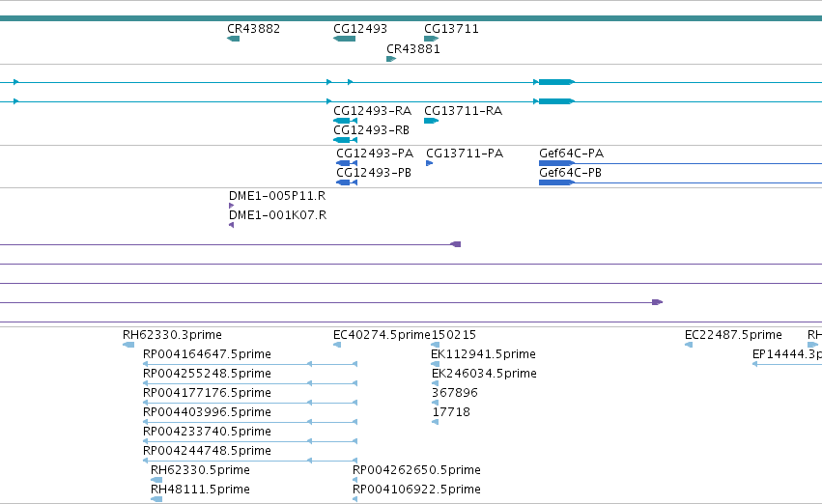
Task: Click the CR43881 gene arrow glyph
Action: tap(391, 59)
